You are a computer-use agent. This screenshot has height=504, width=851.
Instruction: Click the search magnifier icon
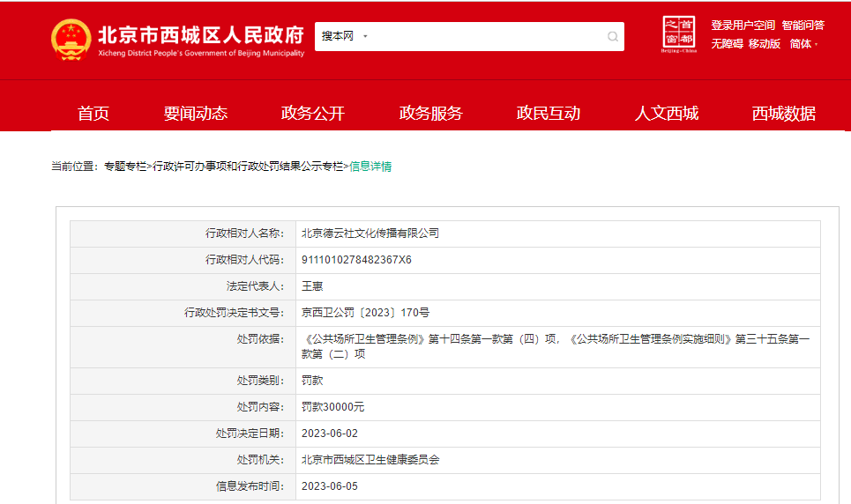612,37
